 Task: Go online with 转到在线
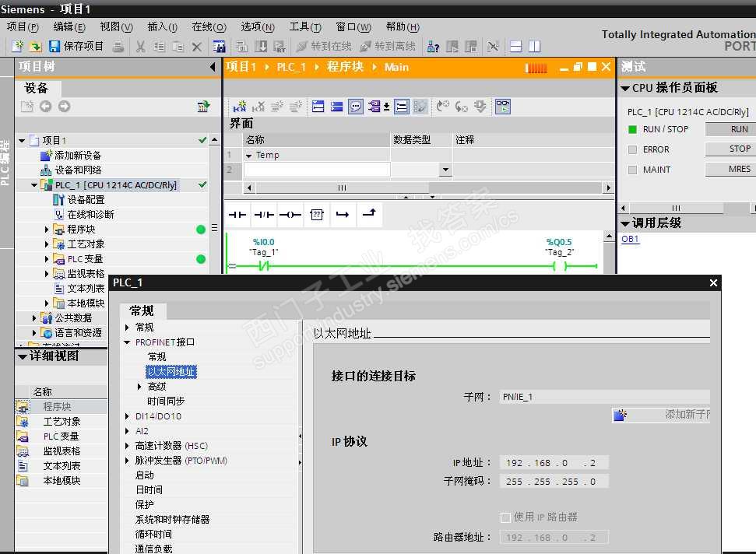tap(324, 46)
